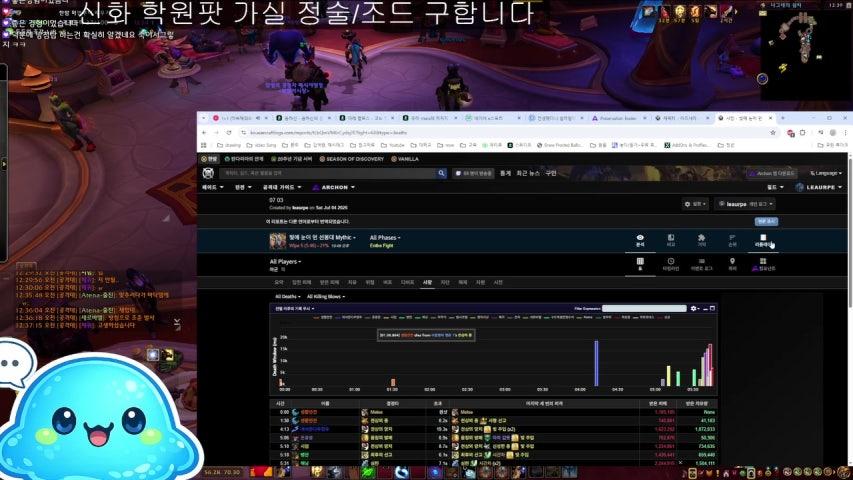853x480 pixels.
Task: Switch to the 시전 casts tab
Action: (x=498, y=282)
